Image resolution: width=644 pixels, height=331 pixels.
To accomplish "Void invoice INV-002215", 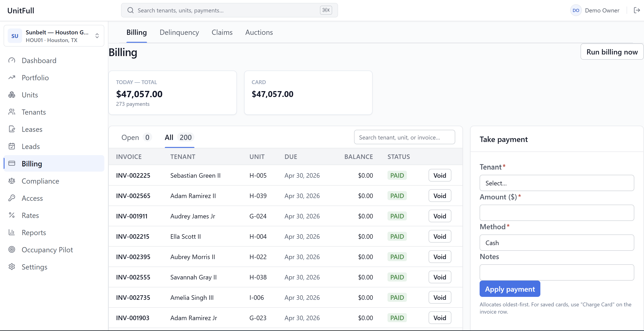I will 440,236.
